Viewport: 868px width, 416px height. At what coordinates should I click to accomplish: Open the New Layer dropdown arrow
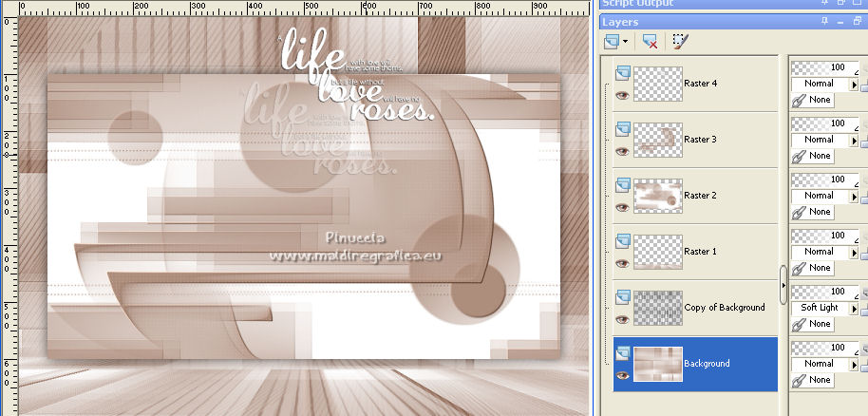tap(626, 42)
